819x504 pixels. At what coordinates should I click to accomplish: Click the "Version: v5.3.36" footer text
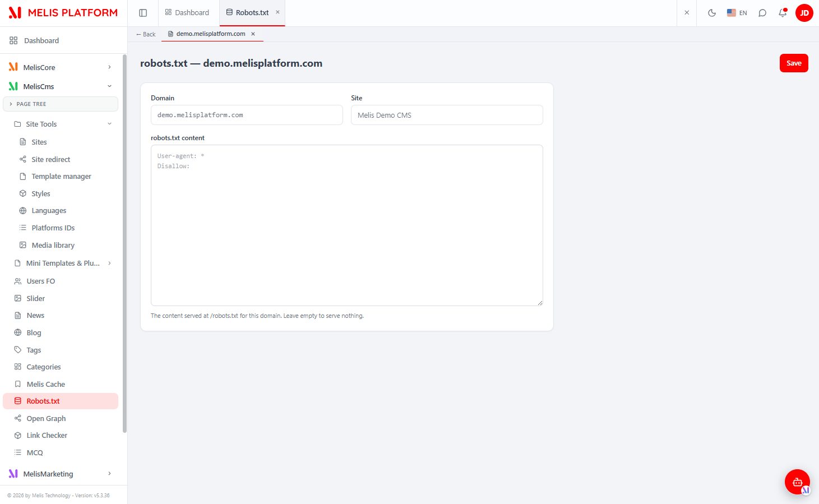click(92, 496)
